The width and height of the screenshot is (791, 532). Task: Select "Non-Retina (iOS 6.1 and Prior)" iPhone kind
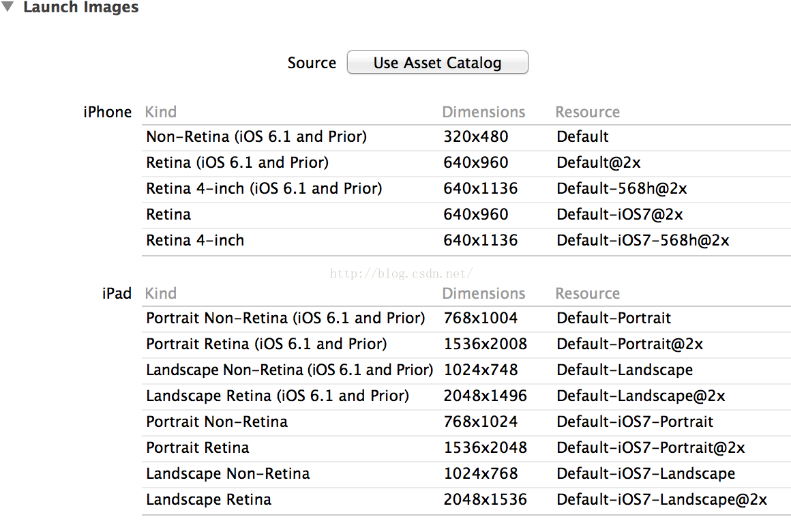pyautogui.click(x=256, y=137)
